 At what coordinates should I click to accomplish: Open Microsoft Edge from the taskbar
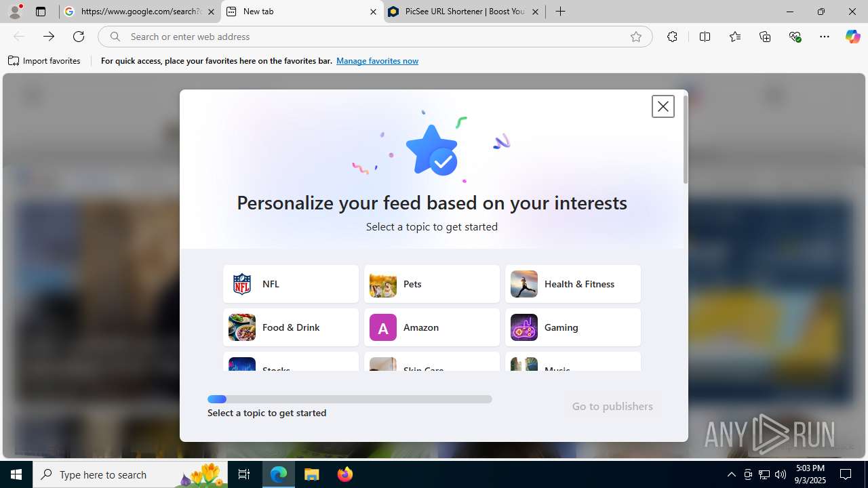[279, 474]
